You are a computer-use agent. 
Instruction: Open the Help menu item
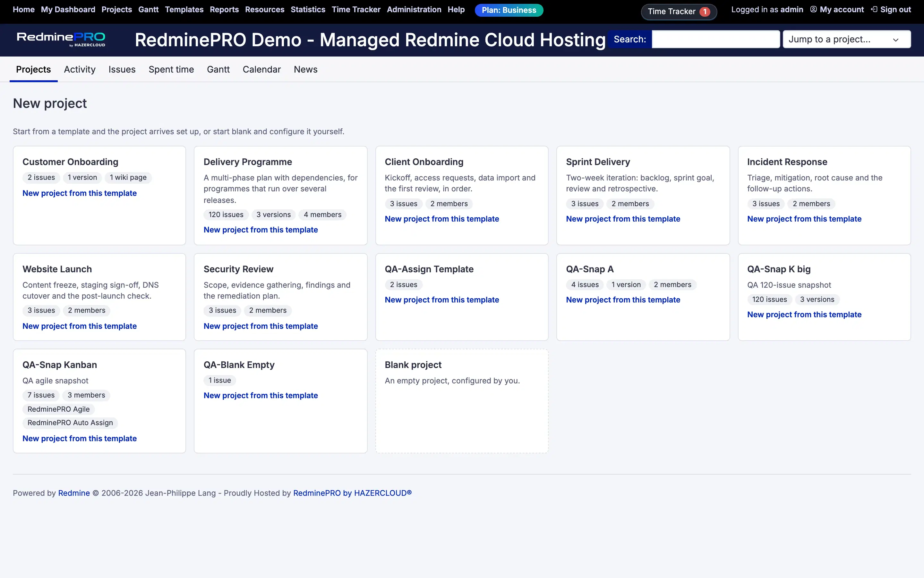pyautogui.click(x=456, y=10)
